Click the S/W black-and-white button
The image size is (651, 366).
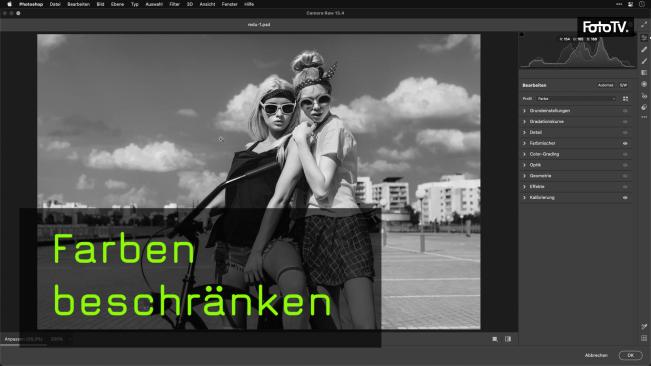[623, 85]
